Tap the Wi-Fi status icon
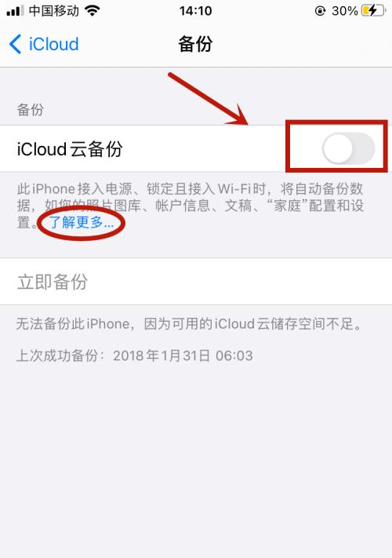Viewport: 392px width, 558px height. 93,11
